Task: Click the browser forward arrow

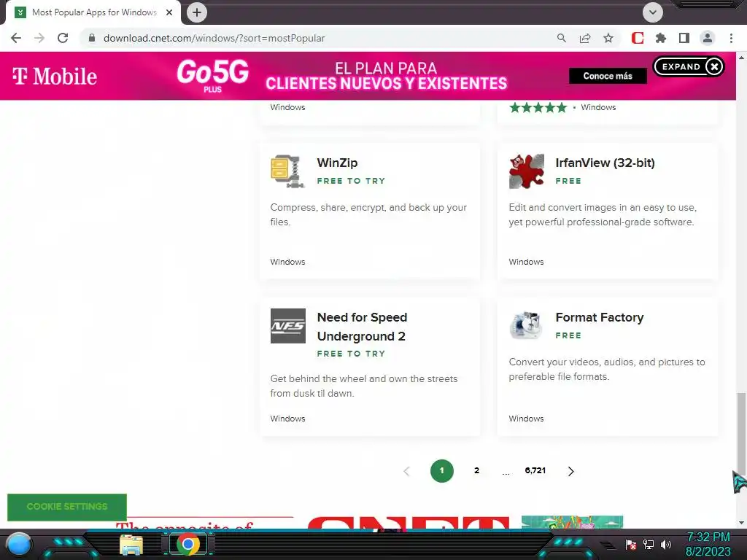Action: [x=39, y=38]
